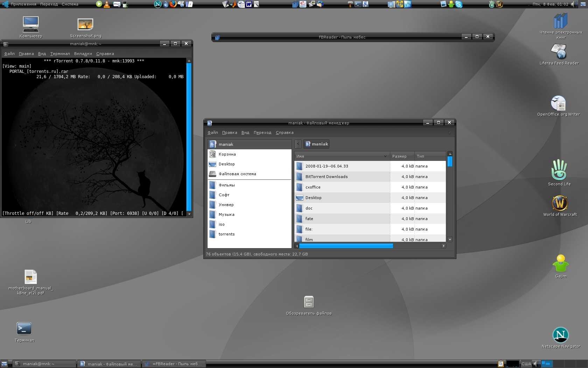This screenshot has height=368, width=588.
Task: Click the volume icon in top panel
Action: tap(574, 4)
